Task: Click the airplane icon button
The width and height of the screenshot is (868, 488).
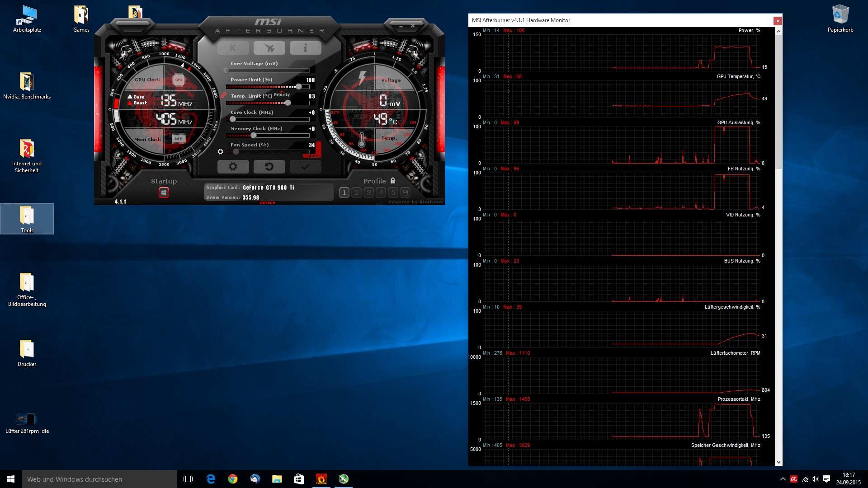Action: 269,48
